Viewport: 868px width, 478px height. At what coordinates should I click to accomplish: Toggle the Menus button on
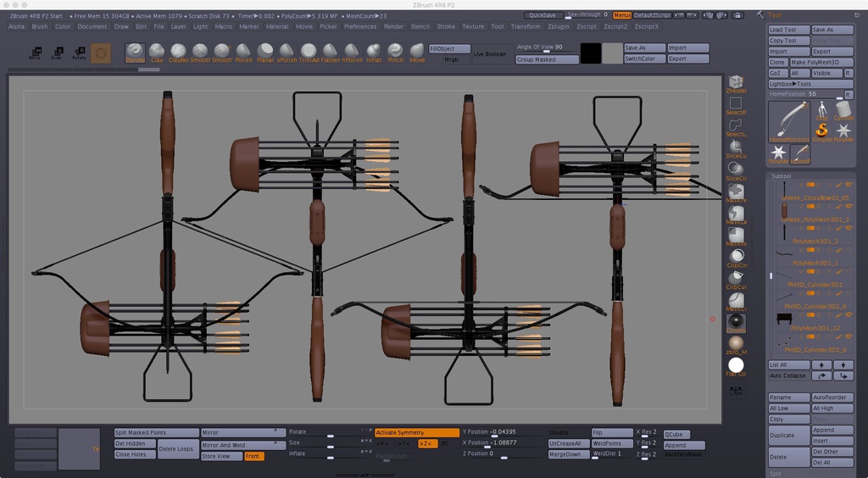click(x=621, y=15)
